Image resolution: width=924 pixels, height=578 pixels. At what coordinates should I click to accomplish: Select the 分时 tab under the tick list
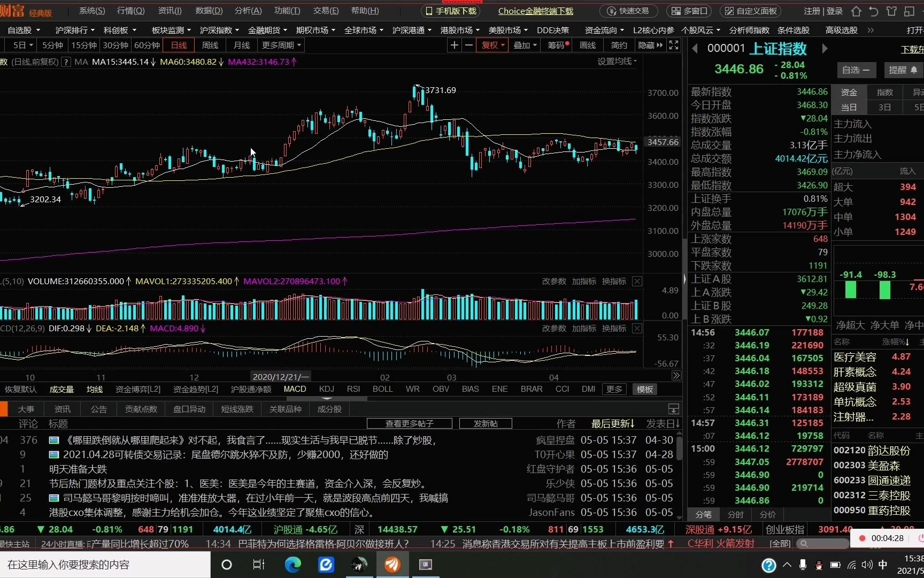click(x=736, y=514)
